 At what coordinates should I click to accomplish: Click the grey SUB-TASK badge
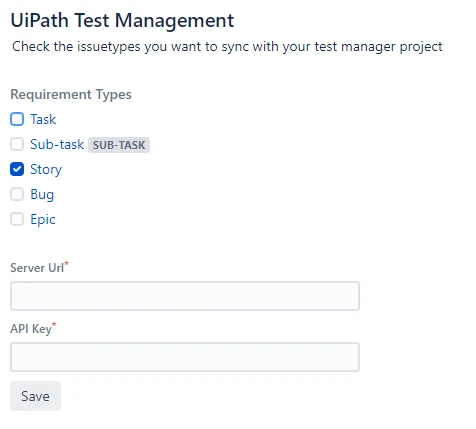119,145
